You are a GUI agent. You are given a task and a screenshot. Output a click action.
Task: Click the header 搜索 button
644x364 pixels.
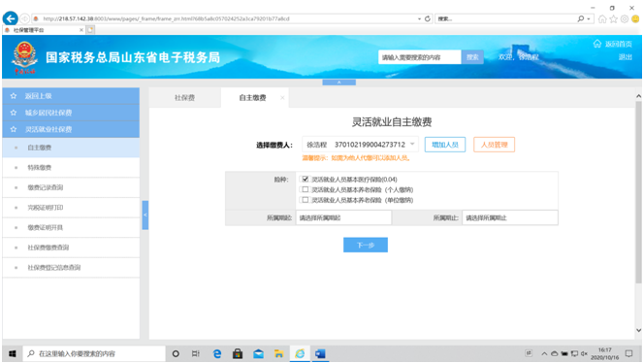(x=472, y=57)
